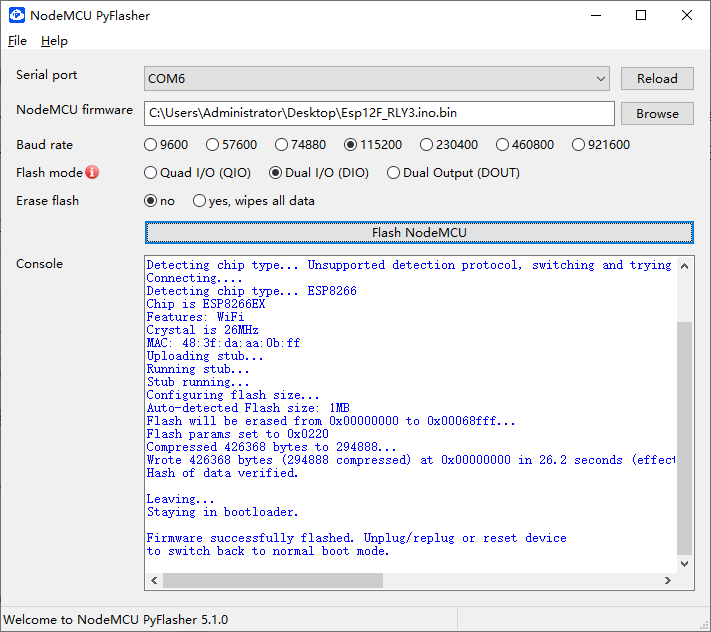The width and height of the screenshot is (711, 632).
Task: Click the 'Welcome to NodeMCU PyFlasher 5.1.0' status text
Action: [x=116, y=620]
